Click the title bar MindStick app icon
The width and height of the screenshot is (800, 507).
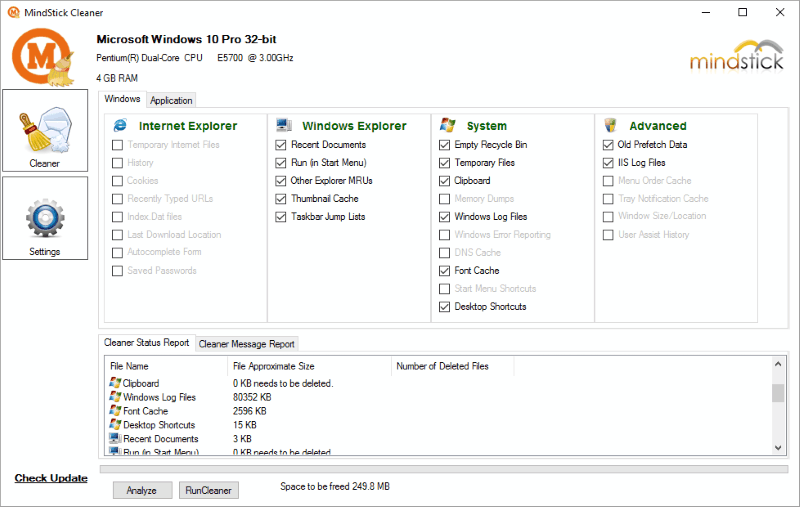pyautogui.click(x=14, y=12)
